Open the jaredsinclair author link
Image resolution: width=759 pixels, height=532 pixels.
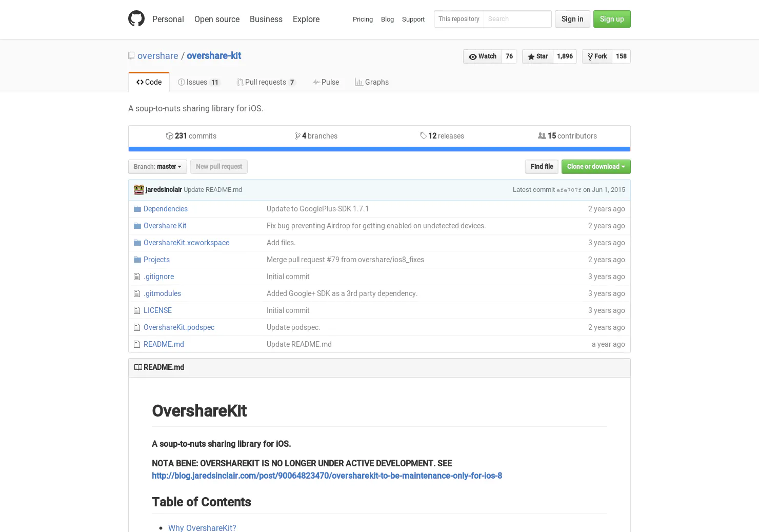164,190
